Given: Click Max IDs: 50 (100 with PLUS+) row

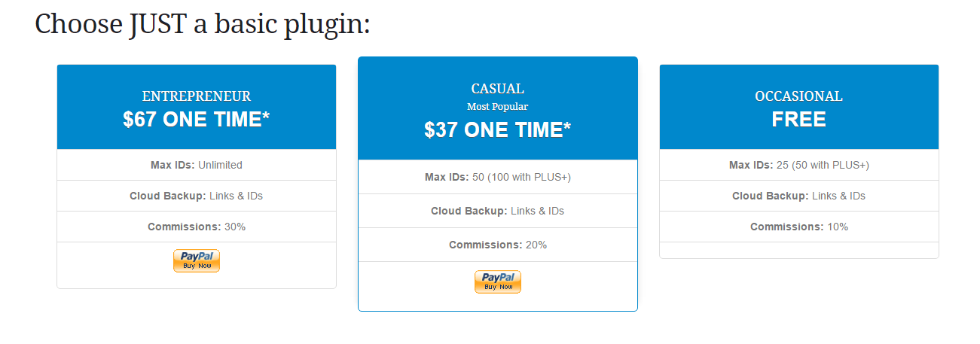Looking at the screenshot, I should tap(498, 177).
